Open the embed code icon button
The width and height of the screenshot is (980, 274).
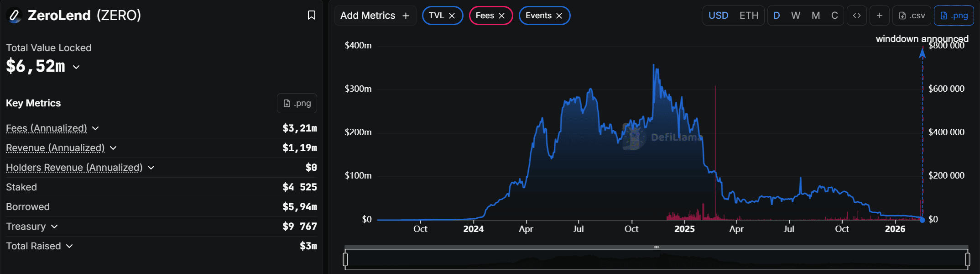(x=857, y=16)
